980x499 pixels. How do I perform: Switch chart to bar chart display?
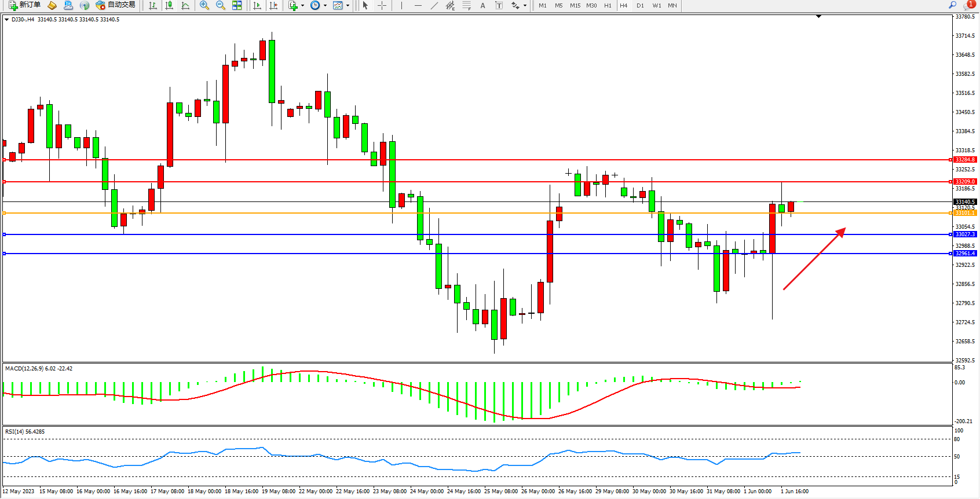tap(153, 5)
